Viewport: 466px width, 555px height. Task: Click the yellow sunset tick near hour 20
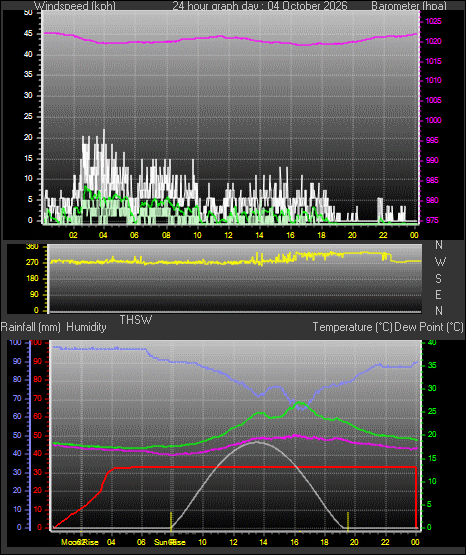[348, 521]
